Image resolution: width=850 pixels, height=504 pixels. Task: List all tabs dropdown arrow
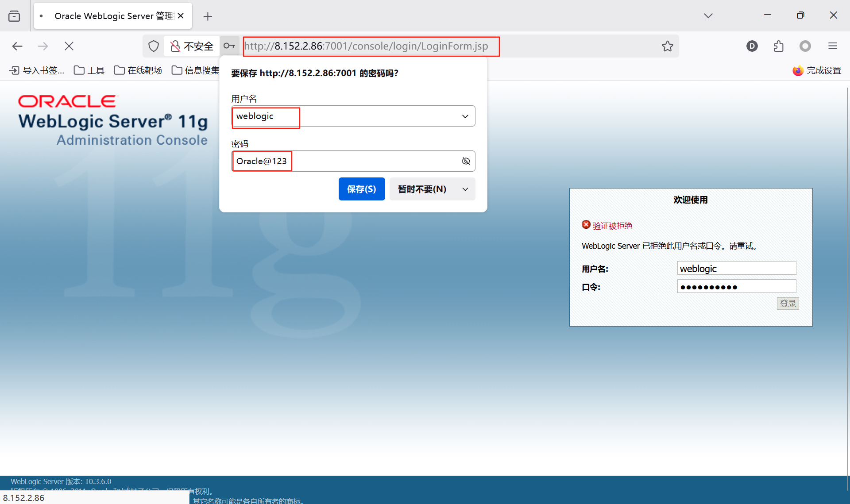pyautogui.click(x=708, y=16)
